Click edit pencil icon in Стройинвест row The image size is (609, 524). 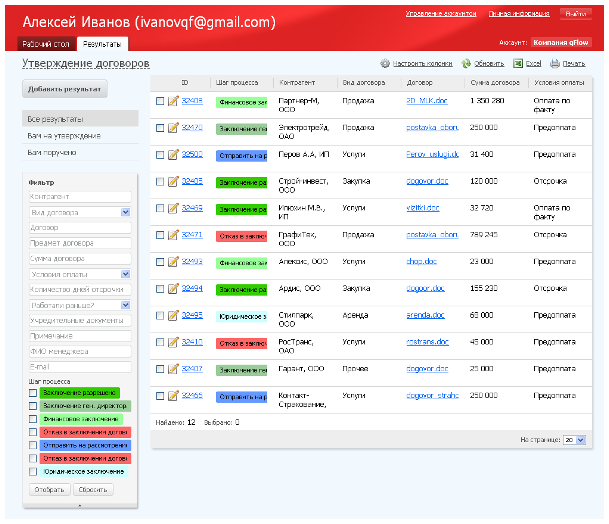coord(173,181)
